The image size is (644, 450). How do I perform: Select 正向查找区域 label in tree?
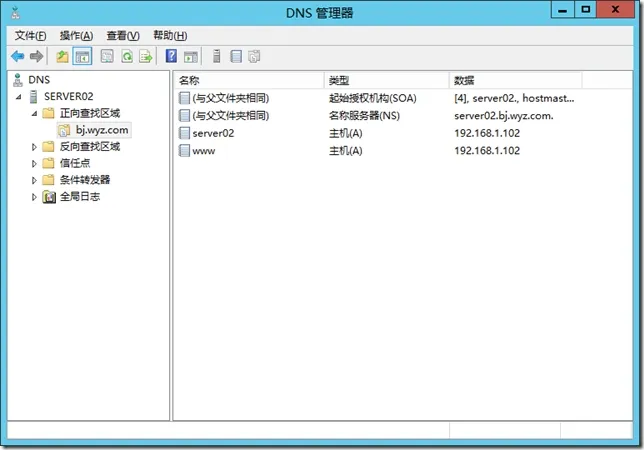tap(90, 113)
